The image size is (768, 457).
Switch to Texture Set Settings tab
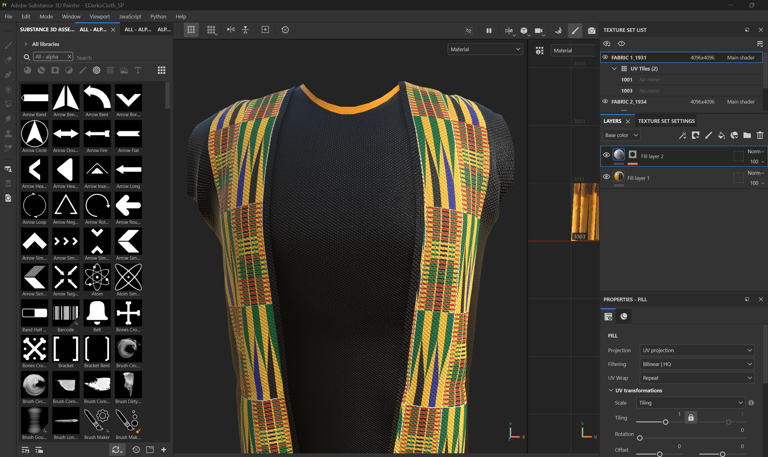point(666,121)
